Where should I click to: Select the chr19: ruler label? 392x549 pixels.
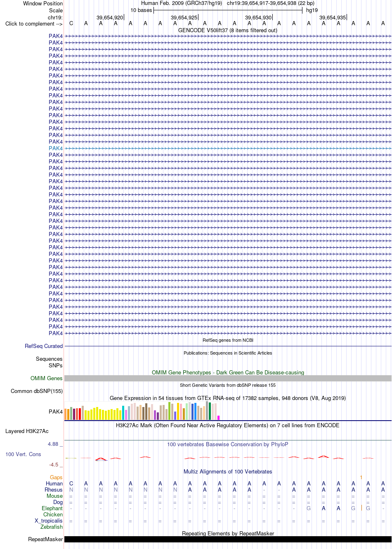point(55,17)
